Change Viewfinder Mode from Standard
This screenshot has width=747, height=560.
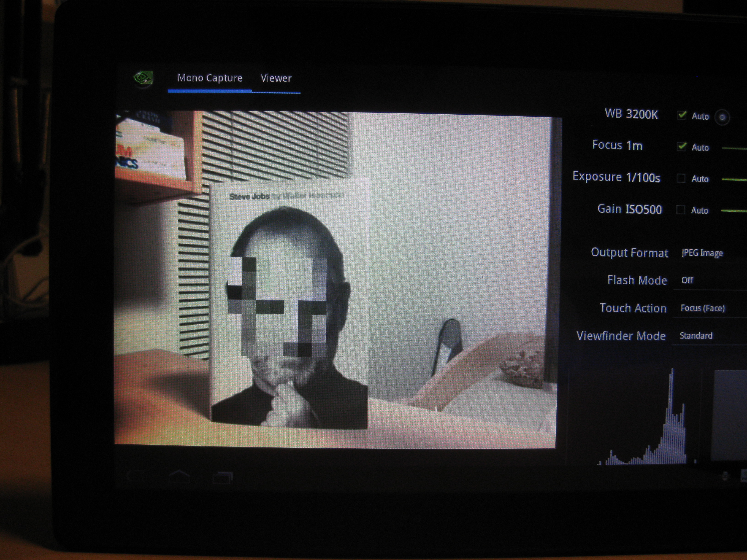click(x=696, y=336)
